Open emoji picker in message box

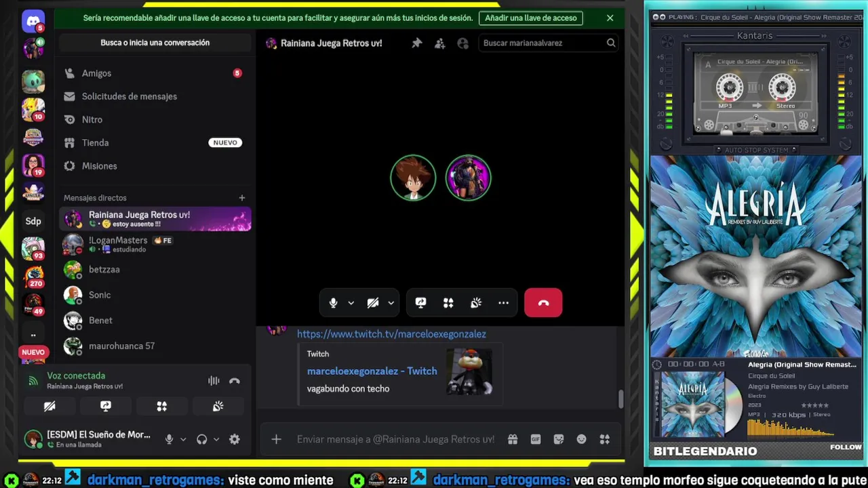582,439
